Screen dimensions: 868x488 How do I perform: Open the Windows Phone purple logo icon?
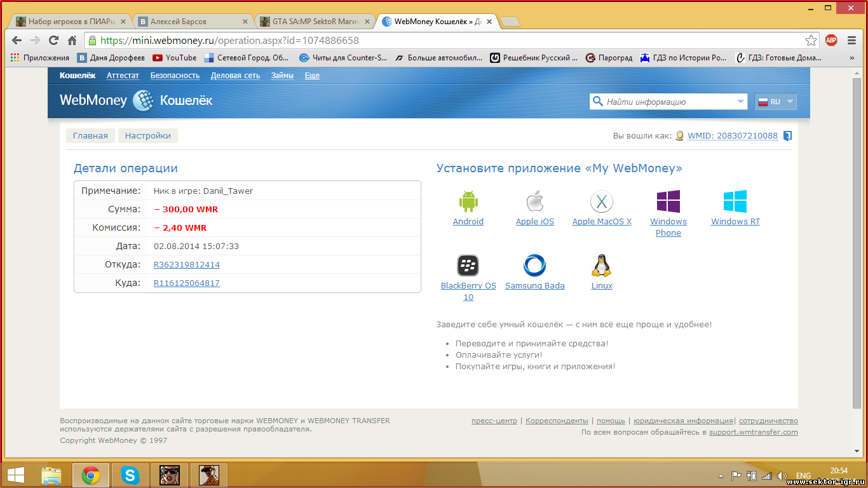pyautogui.click(x=668, y=201)
